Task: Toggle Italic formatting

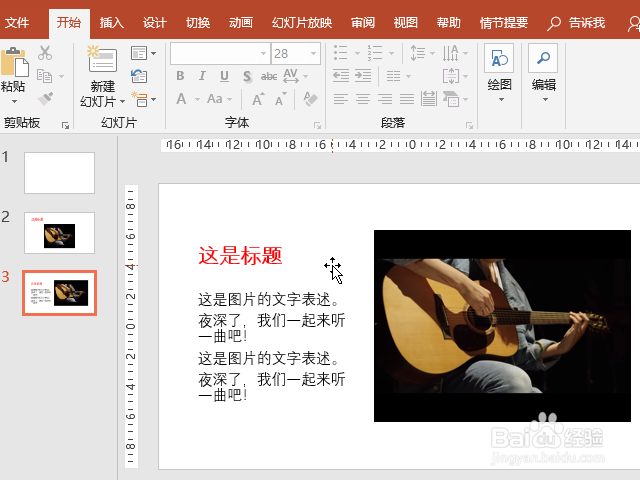Action: pos(202,76)
